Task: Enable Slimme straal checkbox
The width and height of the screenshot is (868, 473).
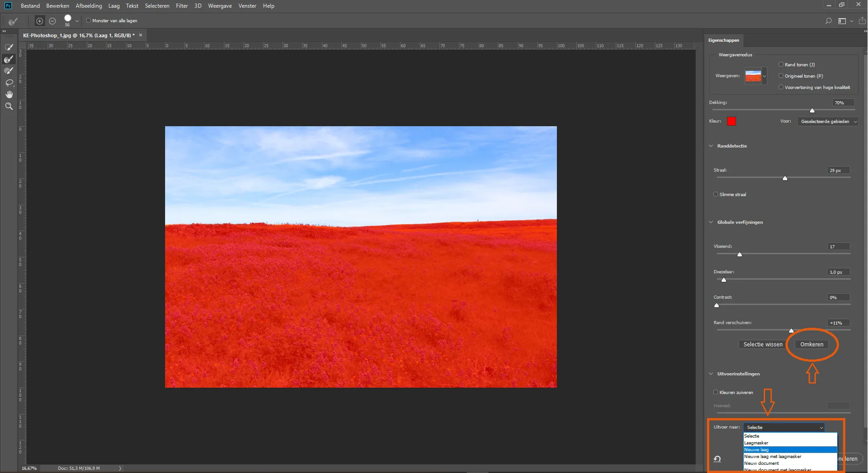Action: click(716, 194)
